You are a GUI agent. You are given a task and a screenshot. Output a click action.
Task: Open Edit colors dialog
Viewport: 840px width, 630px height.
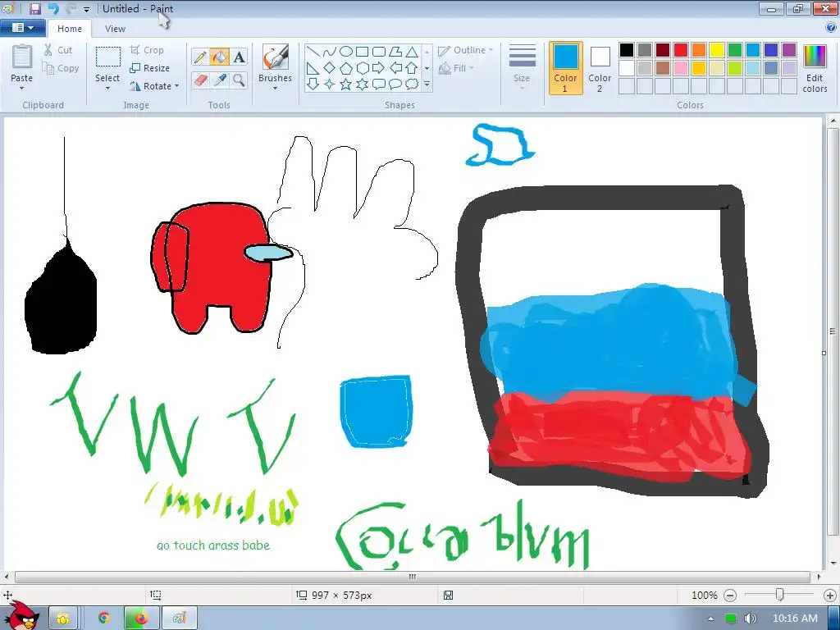click(815, 68)
